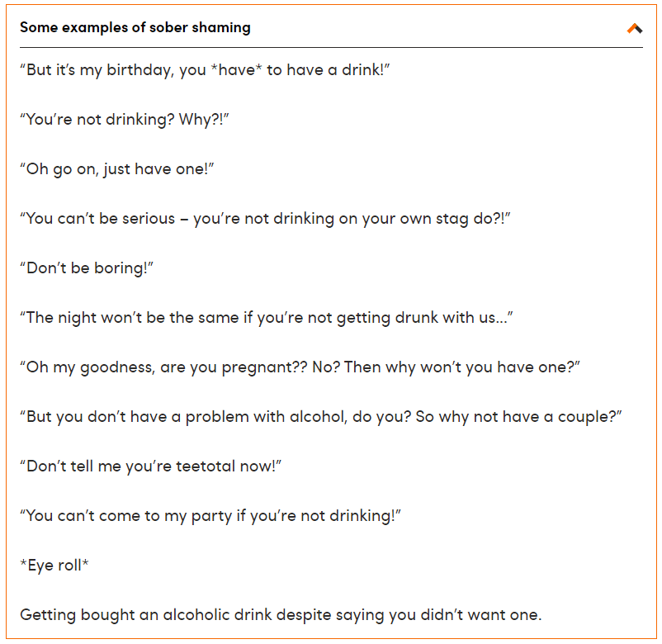Click the words "stag do?!" in the quote
The width and height of the screenshot is (662, 644).
click(x=477, y=219)
